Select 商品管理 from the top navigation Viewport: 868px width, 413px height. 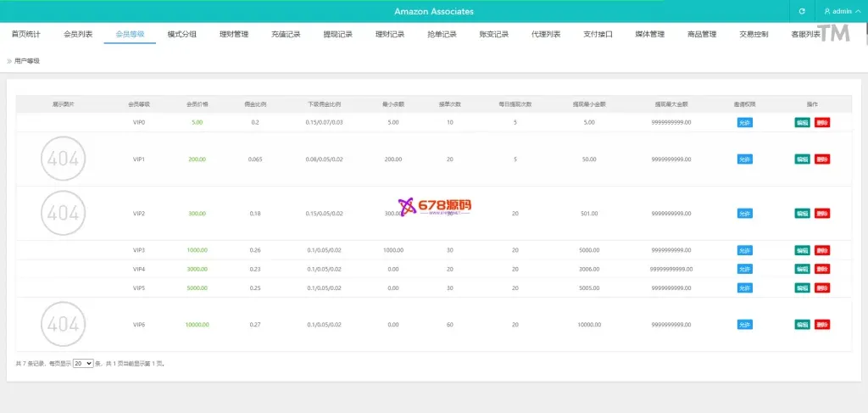[702, 35]
